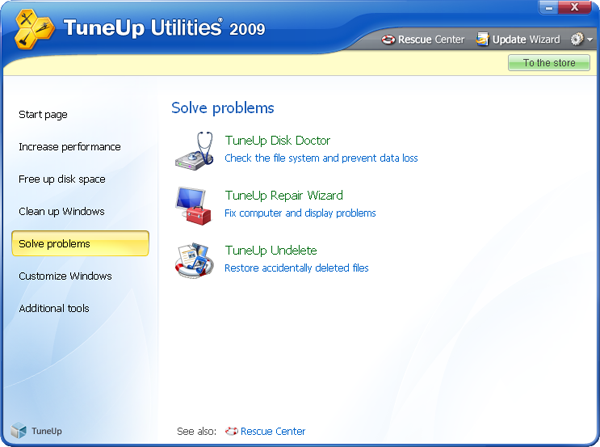600x447 pixels.
Task: Open the TuneUp Disk Doctor stethoscope icon
Action: click(x=194, y=151)
